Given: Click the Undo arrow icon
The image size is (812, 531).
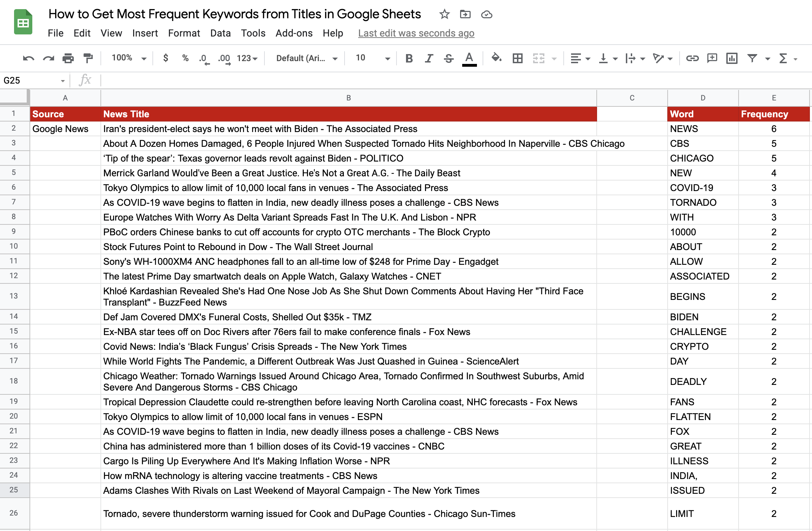Looking at the screenshot, I should pos(28,58).
